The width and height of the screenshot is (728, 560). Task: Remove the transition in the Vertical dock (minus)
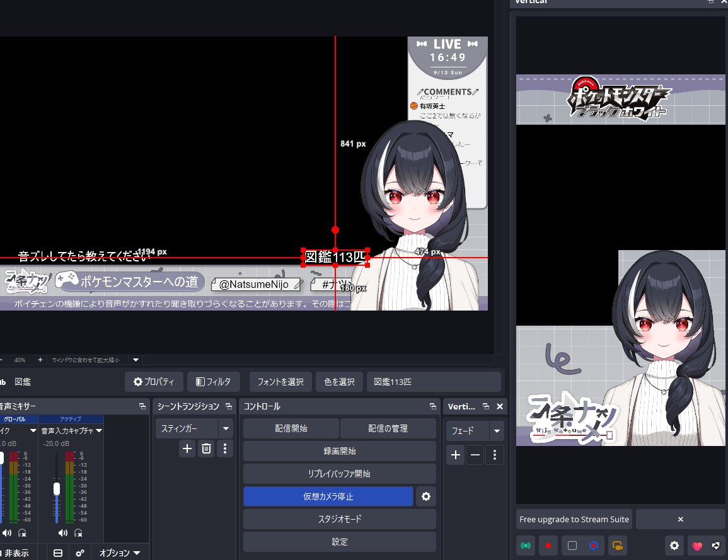point(475,455)
